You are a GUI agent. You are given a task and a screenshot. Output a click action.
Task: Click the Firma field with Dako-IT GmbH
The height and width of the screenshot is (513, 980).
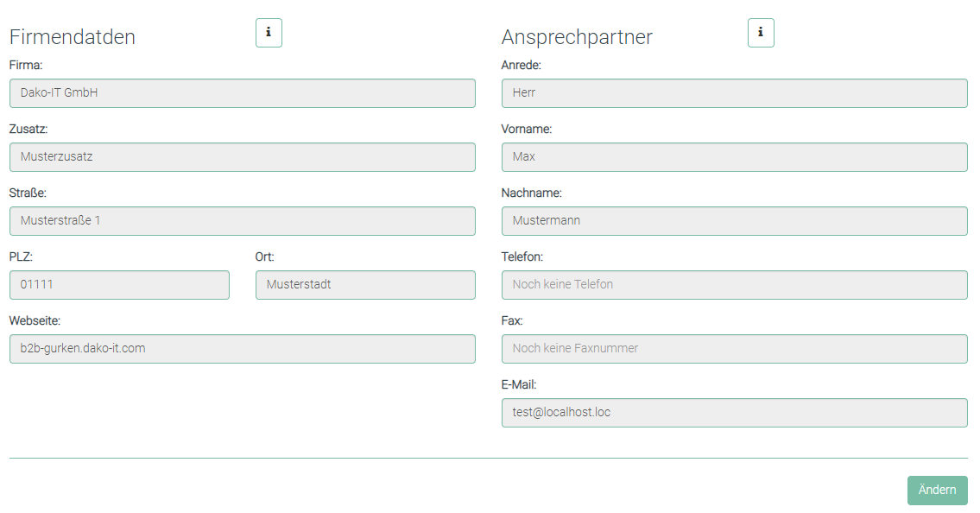point(242,93)
